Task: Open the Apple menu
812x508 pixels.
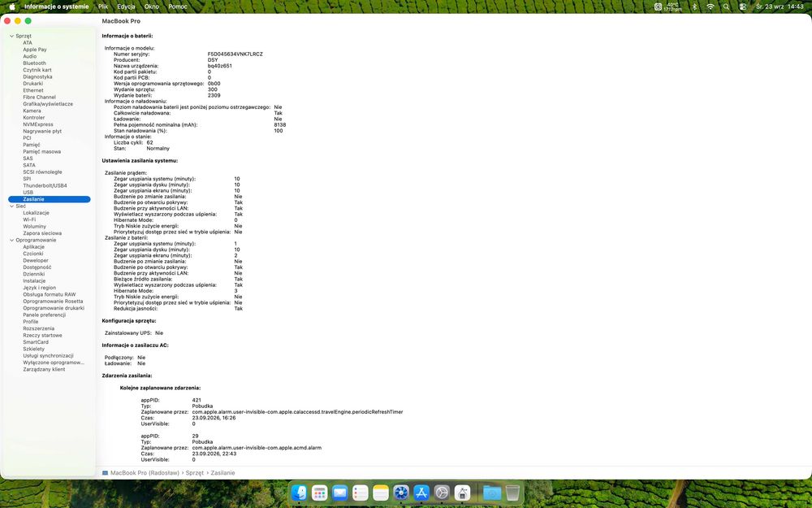Action: [x=12, y=7]
